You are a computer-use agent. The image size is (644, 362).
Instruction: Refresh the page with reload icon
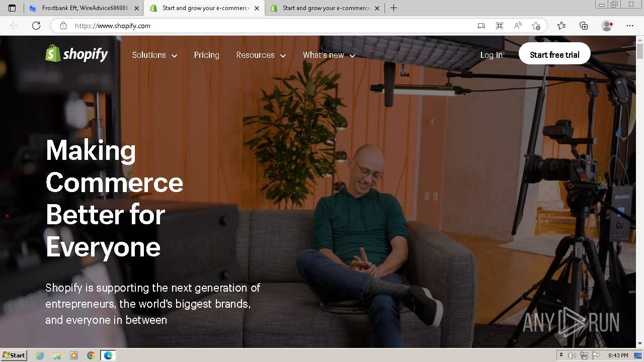pyautogui.click(x=36, y=26)
